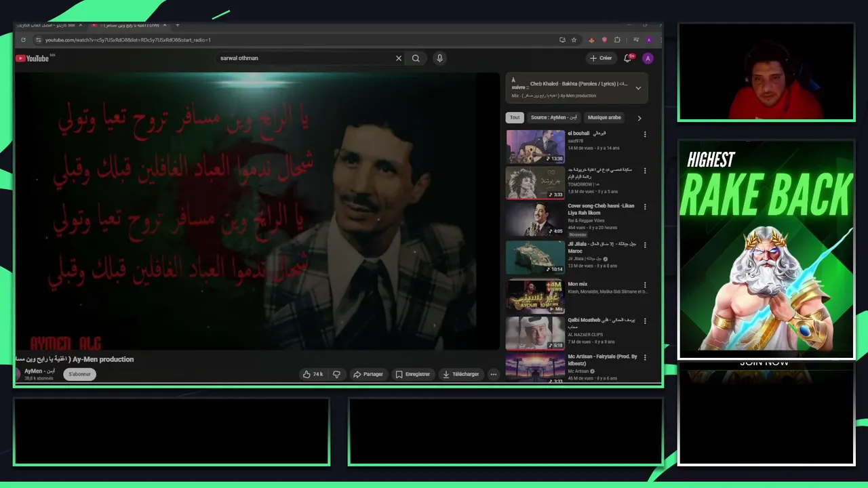Open a new browser tab with plus icon
This screenshot has height=488, width=868.
tap(178, 26)
